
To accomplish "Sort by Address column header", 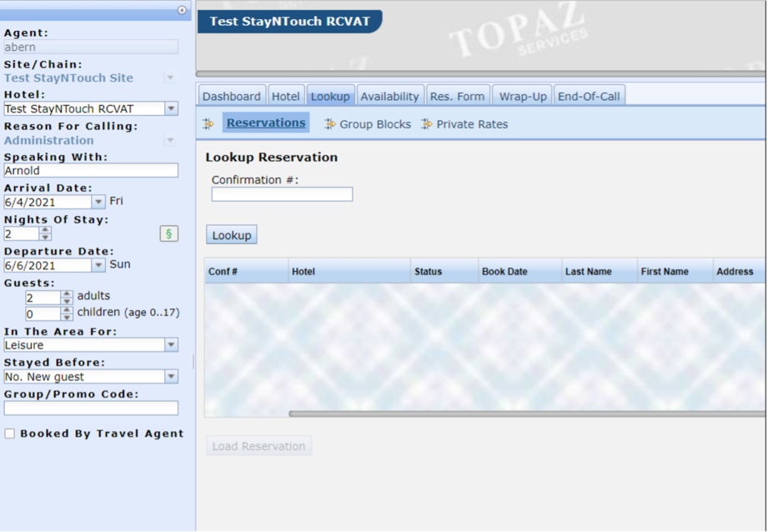I will (739, 271).
